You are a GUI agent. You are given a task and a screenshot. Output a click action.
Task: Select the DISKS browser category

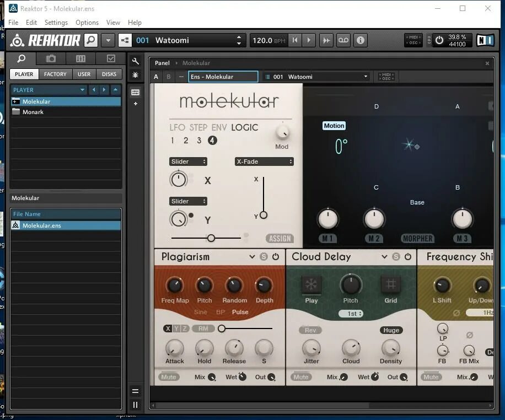tap(109, 74)
